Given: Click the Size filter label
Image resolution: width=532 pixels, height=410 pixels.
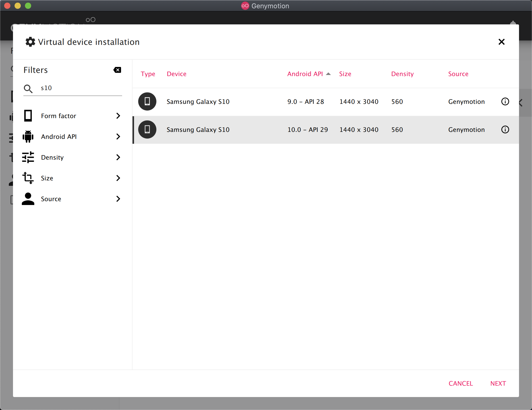Looking at the screenshot, I should click(47, 178).
